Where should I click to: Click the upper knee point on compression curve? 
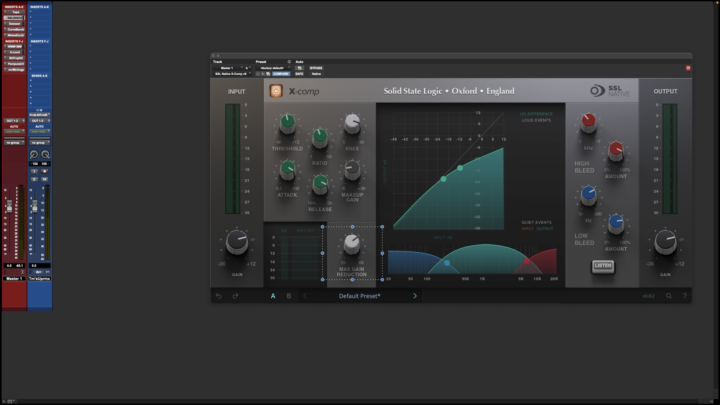[460, 168]
